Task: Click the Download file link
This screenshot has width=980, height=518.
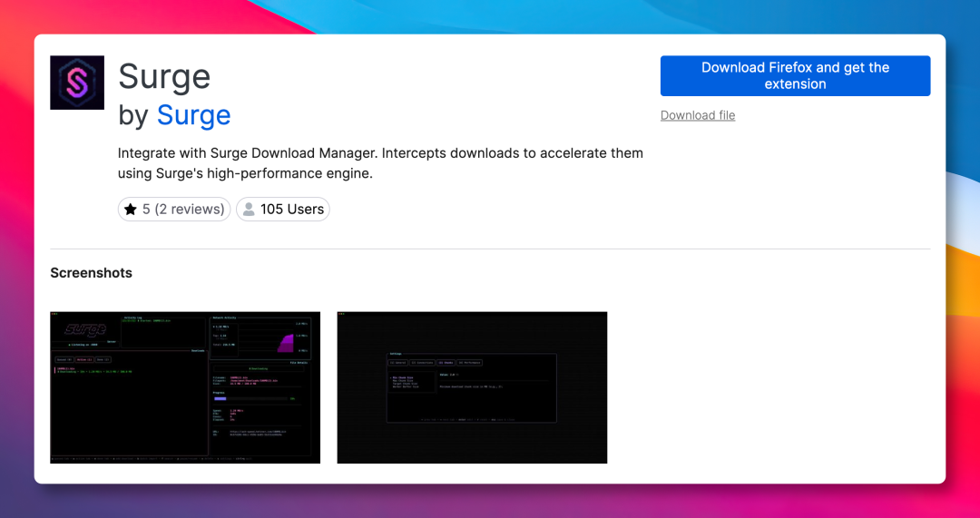Action: click(698, 115)
